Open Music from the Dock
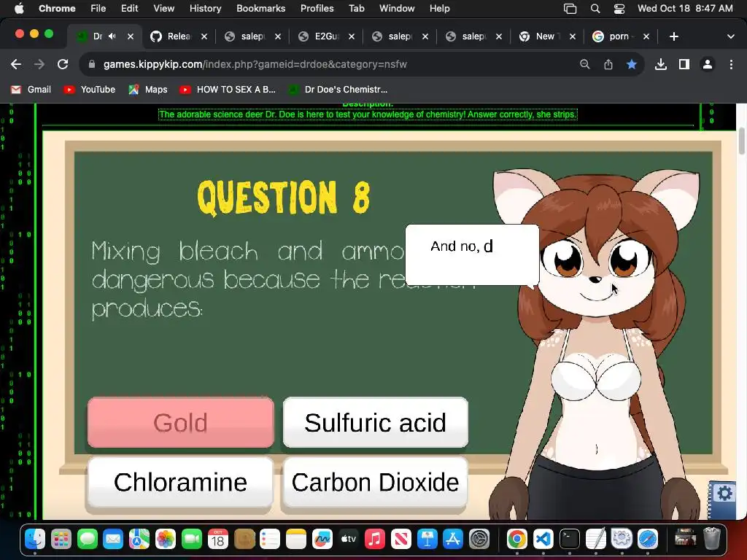 374,540
